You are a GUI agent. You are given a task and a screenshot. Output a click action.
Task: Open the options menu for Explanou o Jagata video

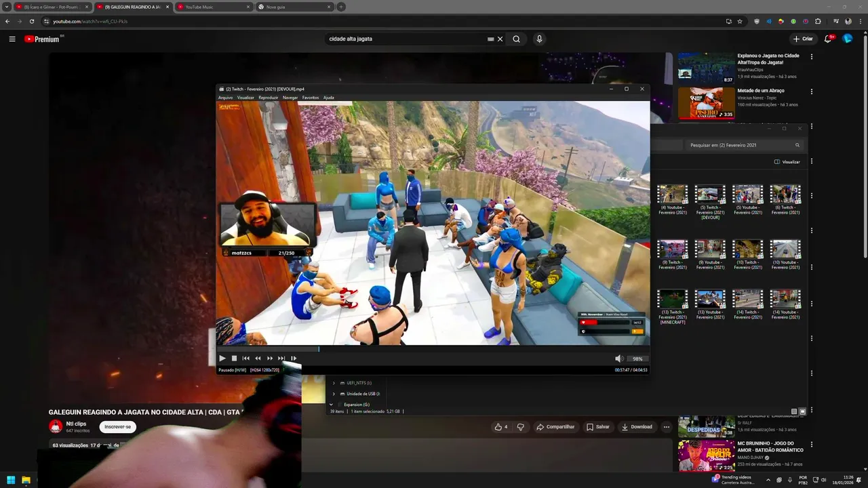811,56
